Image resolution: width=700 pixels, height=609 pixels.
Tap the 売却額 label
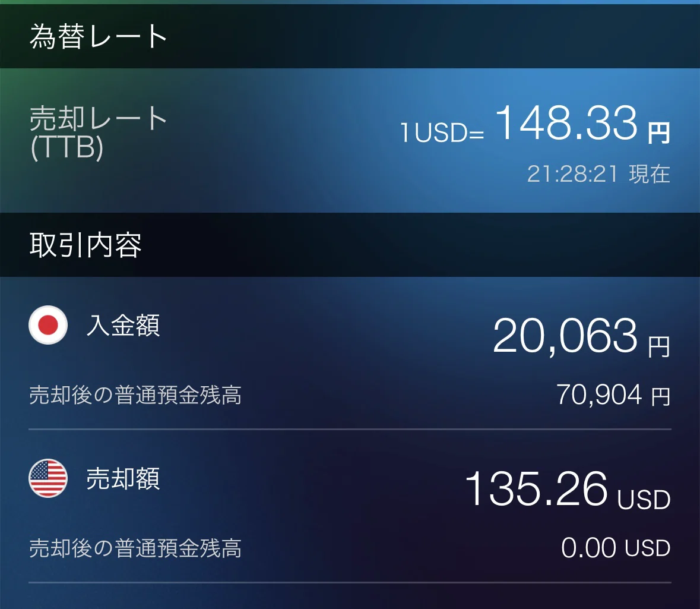[x=123, y=478]
